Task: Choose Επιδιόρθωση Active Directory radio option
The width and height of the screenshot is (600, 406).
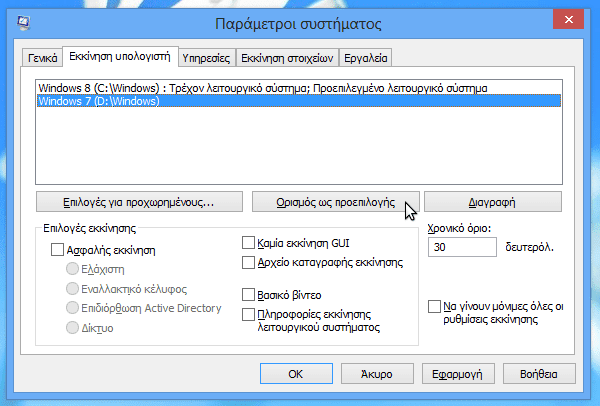Action: pyautogui.click(x=72, y=308)
